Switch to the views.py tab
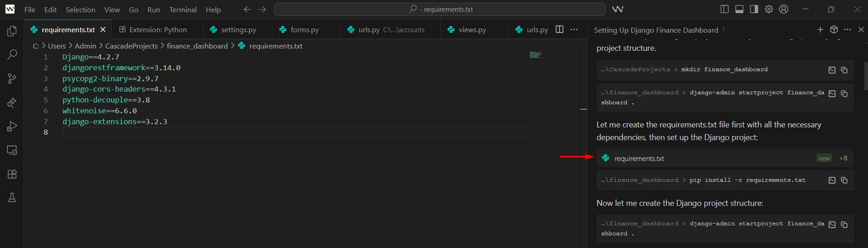The height and width of the screenshot is (248, 868). (x=474, y=29)
